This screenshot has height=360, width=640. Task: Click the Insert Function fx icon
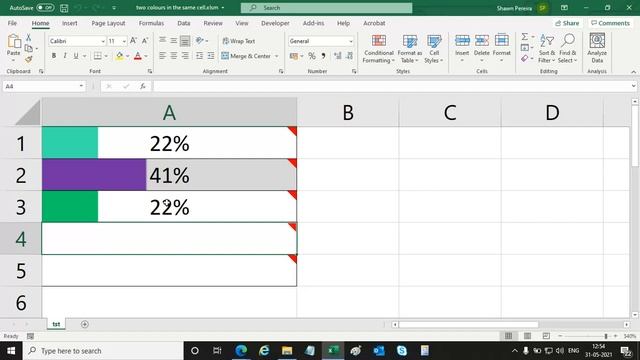pyautogui.click(x=142, y=86)
